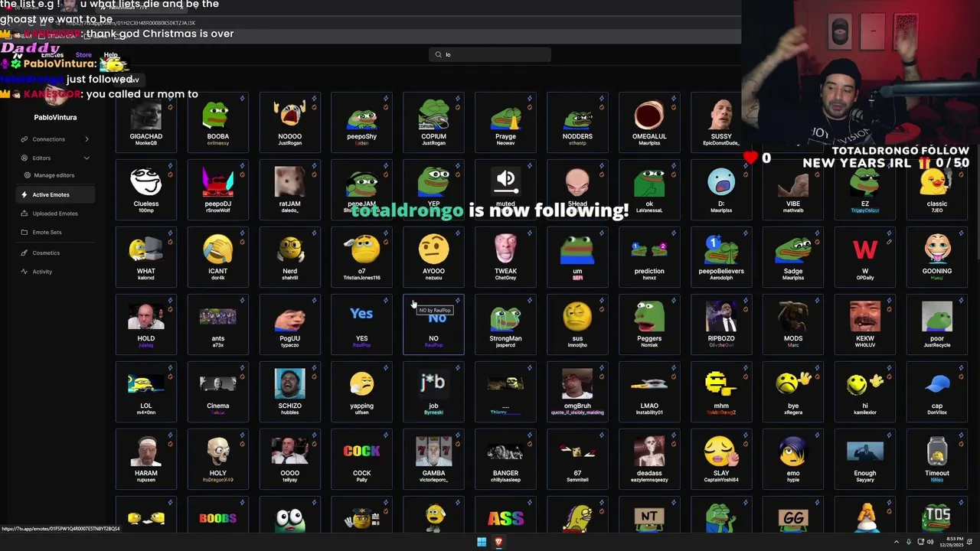Open the Sadge emote card
The image size is (980, 551).
[794, 256]
